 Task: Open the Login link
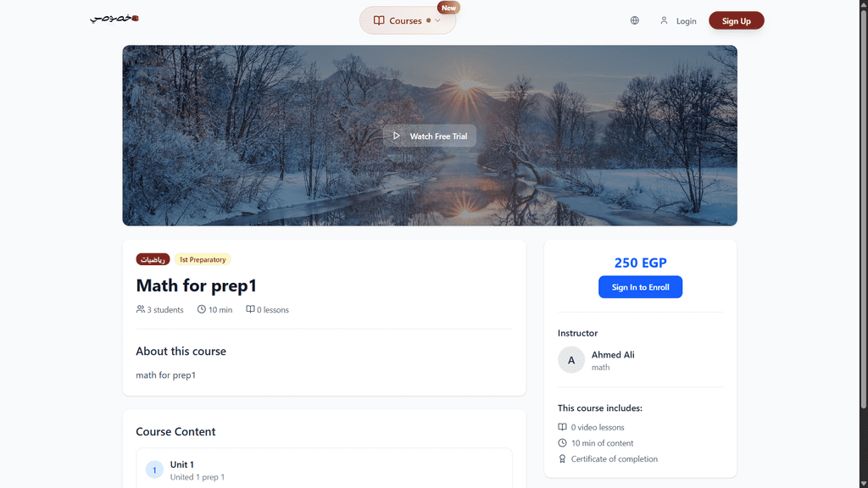tap(686, 21)
